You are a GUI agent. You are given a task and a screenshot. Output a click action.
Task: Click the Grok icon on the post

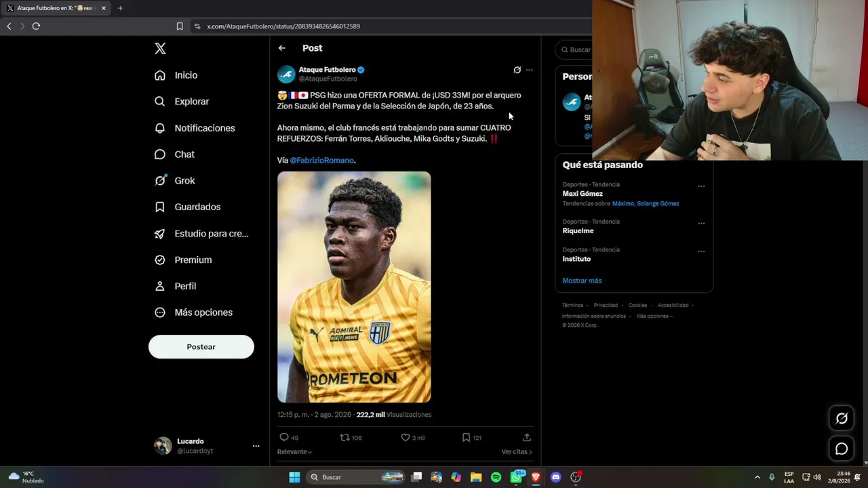tap(517, 70)
